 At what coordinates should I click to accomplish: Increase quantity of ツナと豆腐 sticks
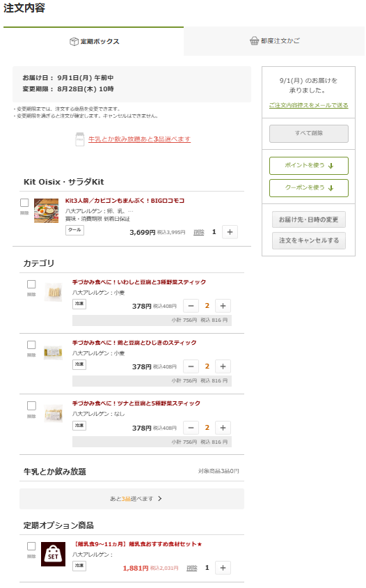(223, 428)
